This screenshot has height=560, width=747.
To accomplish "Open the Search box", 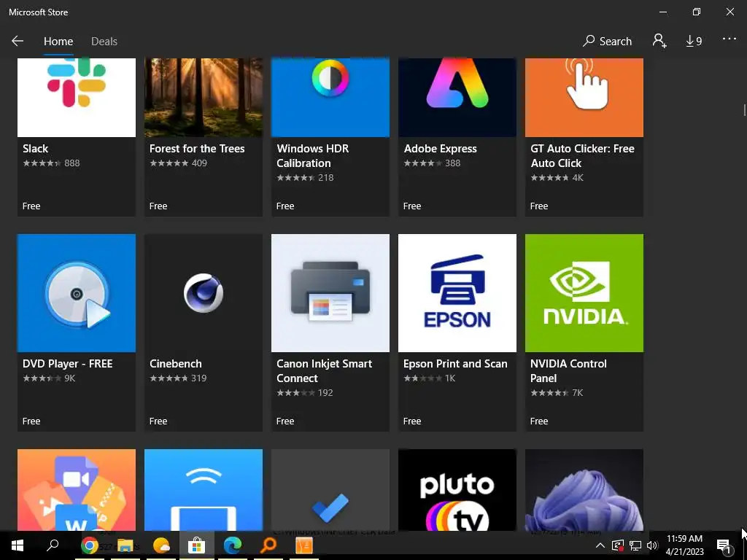I will point(608,42).
